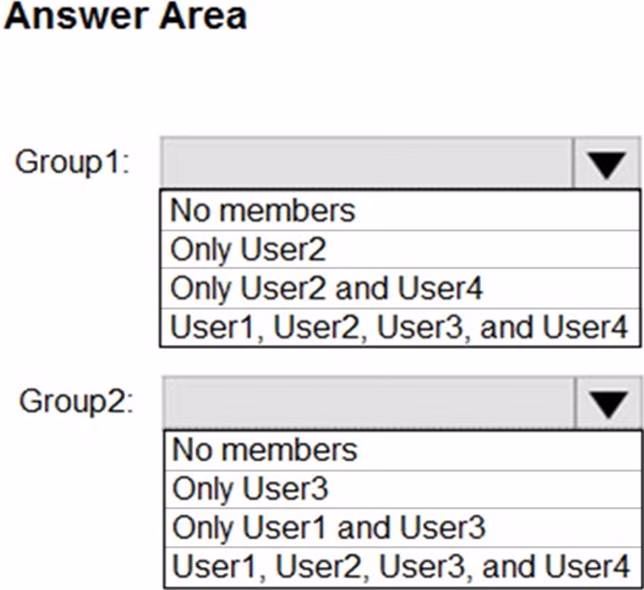
Task: Click the empty Group1 selection box
Action: coord(366,163)
